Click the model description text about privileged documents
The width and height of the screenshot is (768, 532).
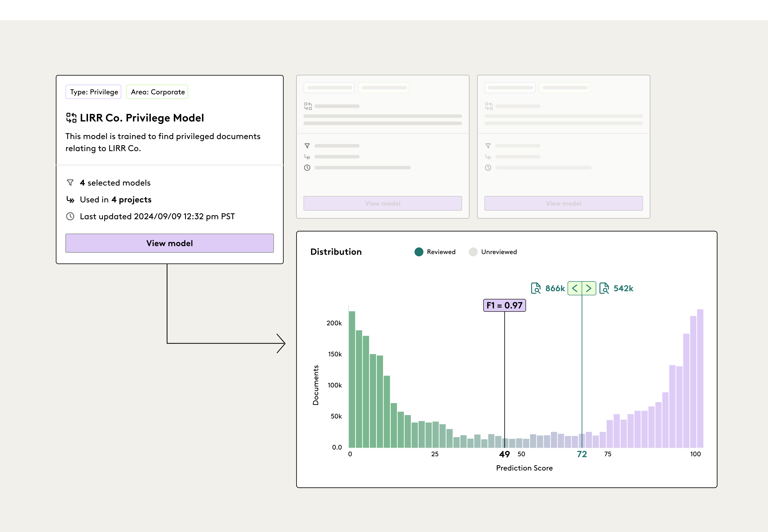point(163,142)
